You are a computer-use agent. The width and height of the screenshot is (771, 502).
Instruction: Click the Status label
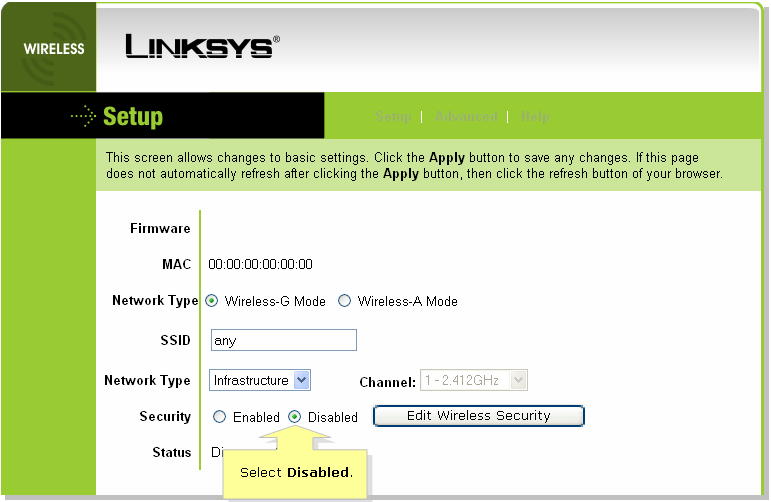coord(172,452)
